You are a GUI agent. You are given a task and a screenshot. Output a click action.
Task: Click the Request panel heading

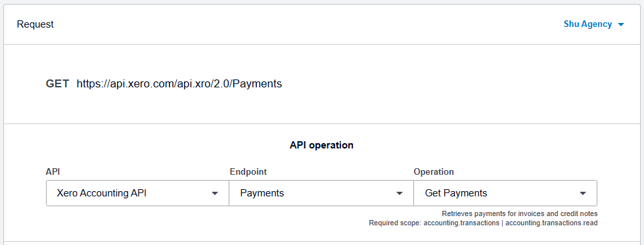tap(35, 24)
